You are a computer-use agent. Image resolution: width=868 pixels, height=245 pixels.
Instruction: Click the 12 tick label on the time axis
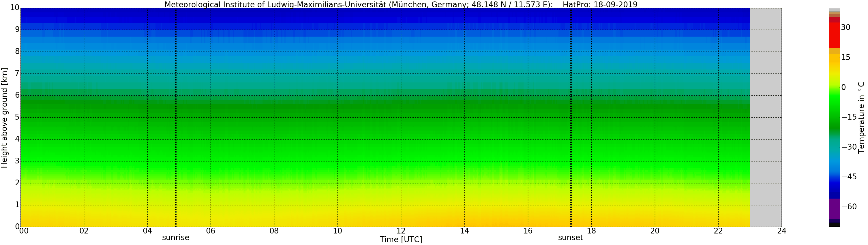click(x=401, y=231)
